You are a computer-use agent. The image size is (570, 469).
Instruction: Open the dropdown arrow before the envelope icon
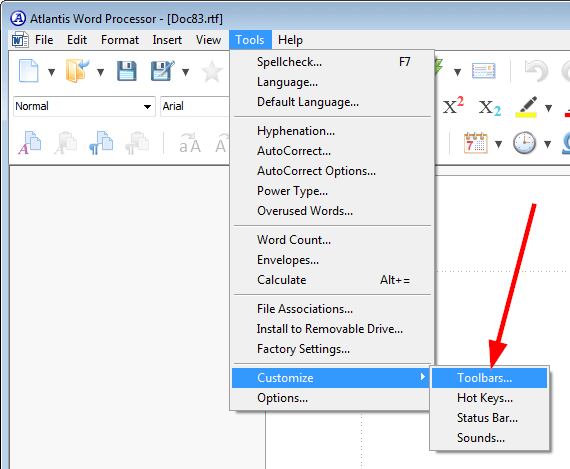pos(457,72)
